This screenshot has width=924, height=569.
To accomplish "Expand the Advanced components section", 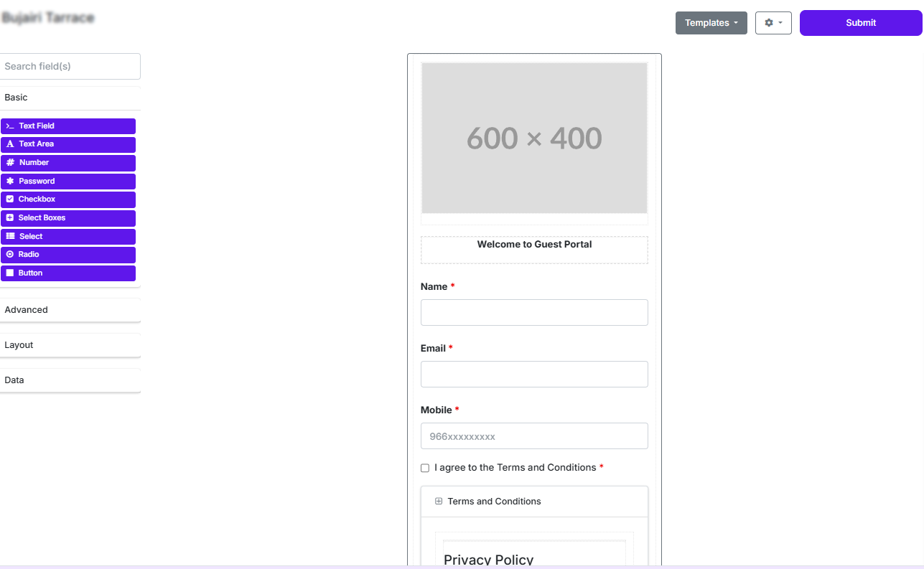I will 26,309.
